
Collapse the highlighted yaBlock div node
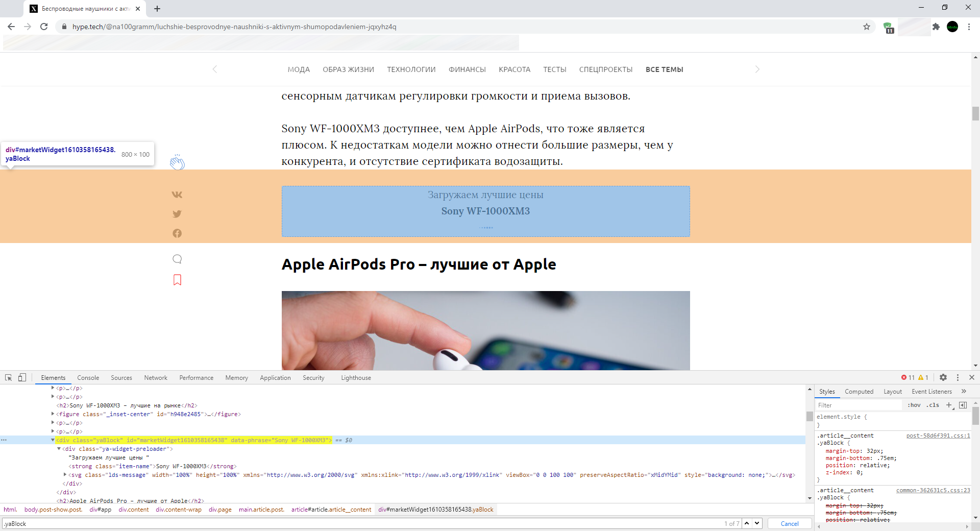(x=53, y=440)
